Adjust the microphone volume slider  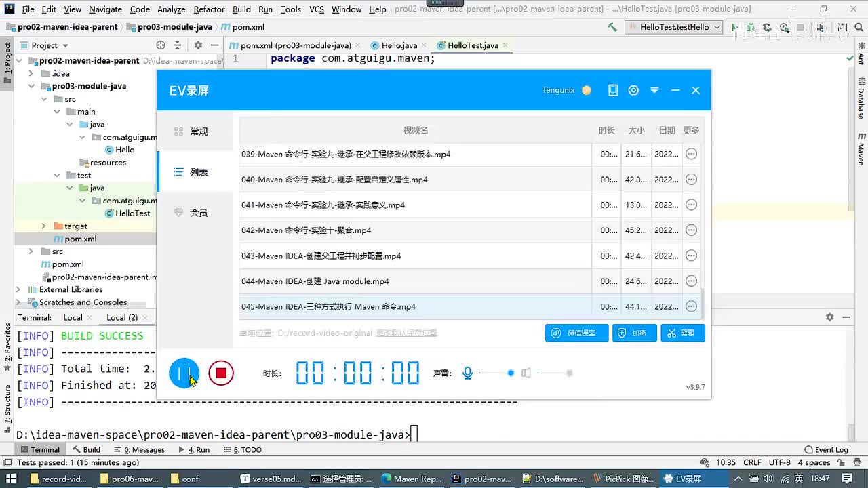pyautogui.click(x=496, y=373)
